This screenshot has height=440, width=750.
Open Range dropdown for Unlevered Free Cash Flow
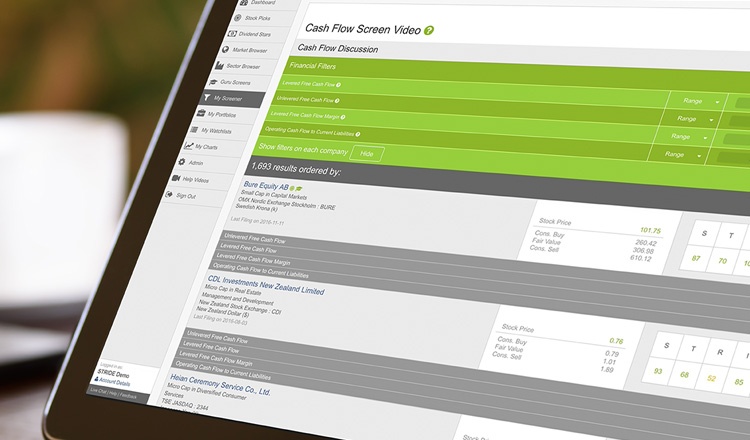click(693, 119)
